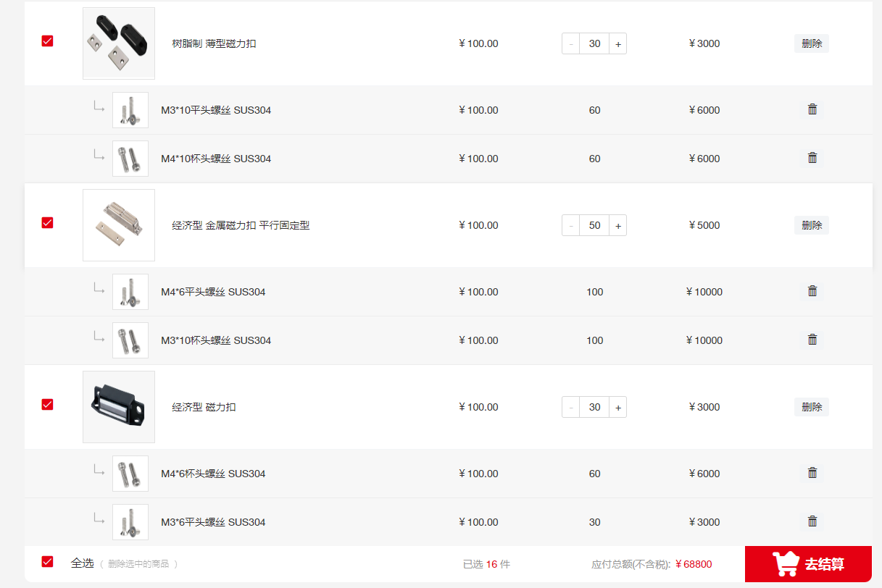
Task: Uncheck the 树脂制 薄型磁力扣 item checkbox
Action: [x=48, y=41]
